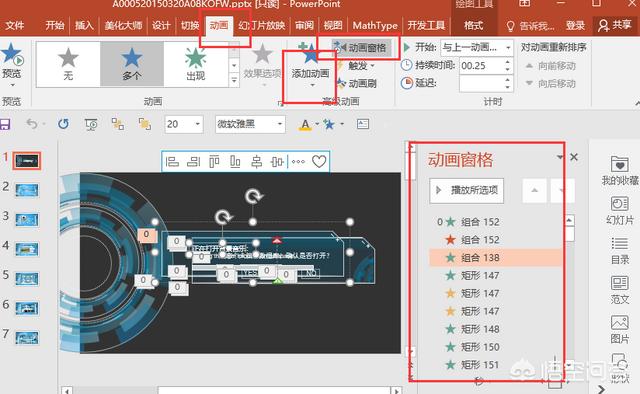Viewport: 640px width, 394px height.
Task: Expand the animation effects gallery
Action: point(234,80)
